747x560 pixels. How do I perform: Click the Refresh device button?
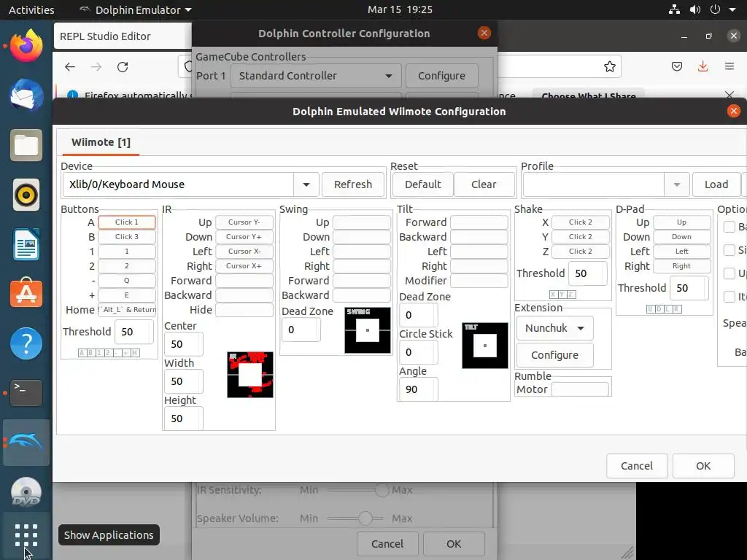[x=353, y=184]
